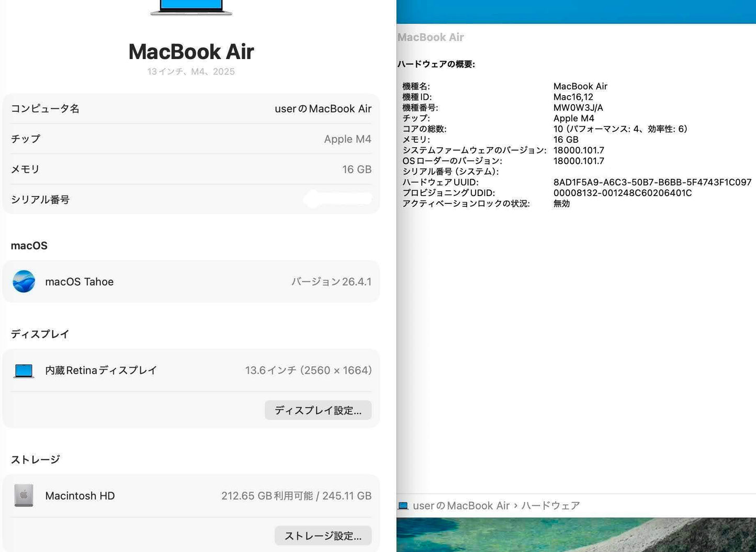Click the メモリ value 16 GB in System Information
The height and width of the screenshot is (552, 756).
coord(566,140)
